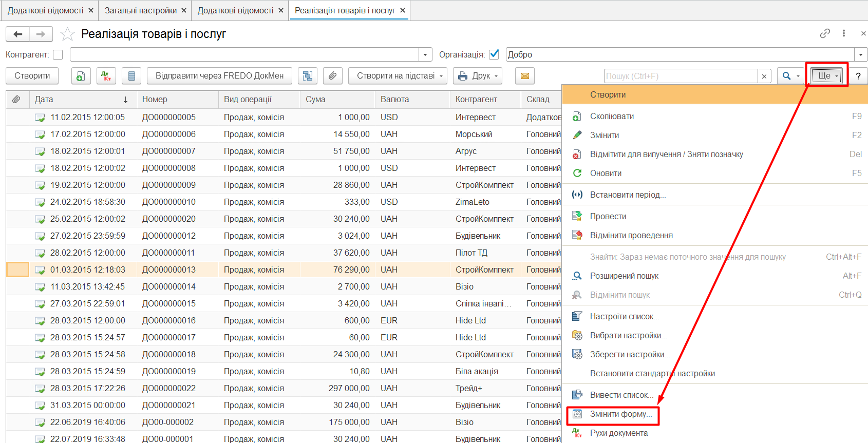
Task: Click the pencil icon next to Змінити
Action: point(577,135)
